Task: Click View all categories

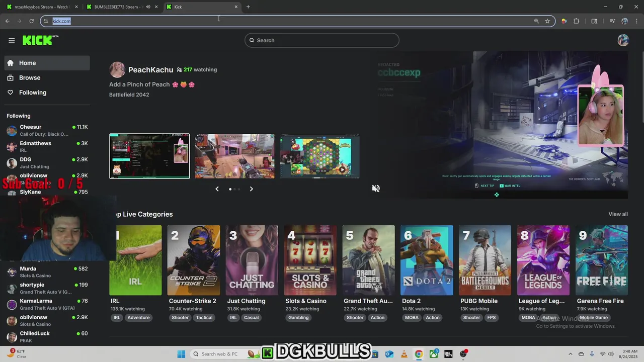Action: 618,214
